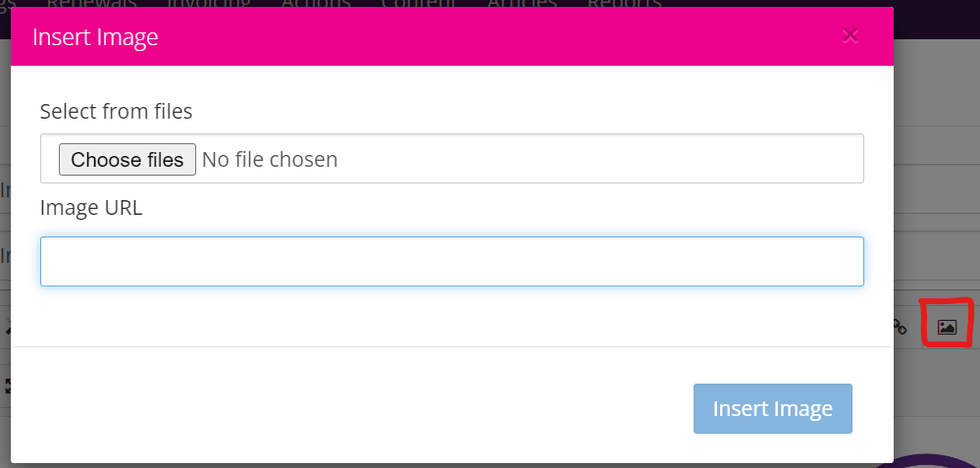Click the 'Select from files' label
Image resolution: width=980 pixels, height=468 pixels.
pos(116,112)
